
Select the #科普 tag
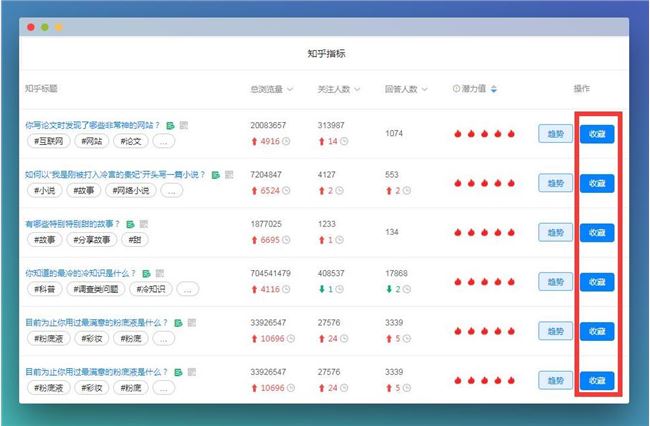pyautogui.click(x=44, y=289)
